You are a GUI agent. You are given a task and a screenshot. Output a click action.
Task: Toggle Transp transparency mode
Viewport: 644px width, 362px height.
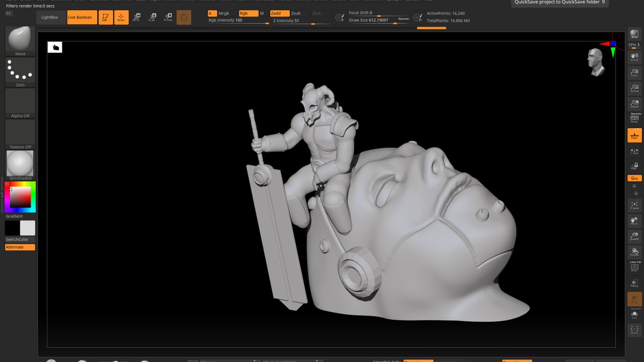coord(634,284)
